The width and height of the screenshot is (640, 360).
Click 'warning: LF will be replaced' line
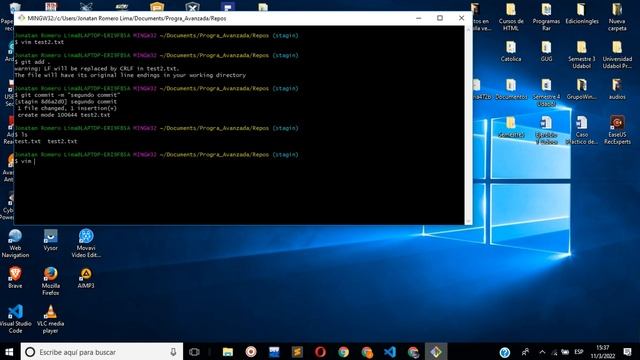pos(97,69)
